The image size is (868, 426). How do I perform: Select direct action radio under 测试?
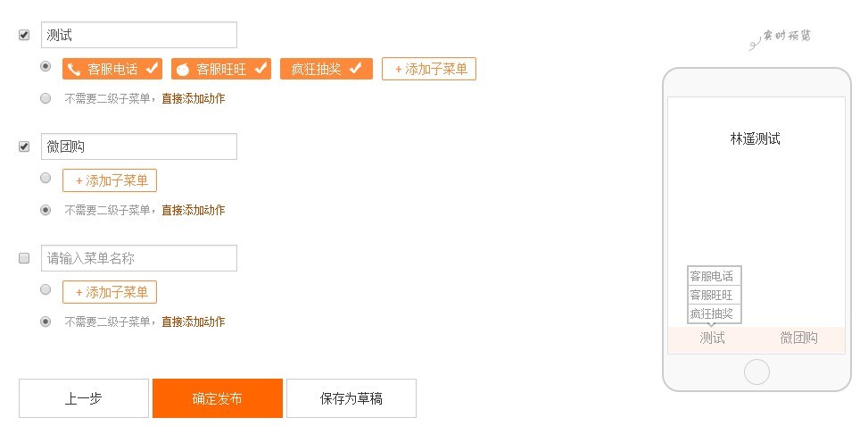pos(45,98)
